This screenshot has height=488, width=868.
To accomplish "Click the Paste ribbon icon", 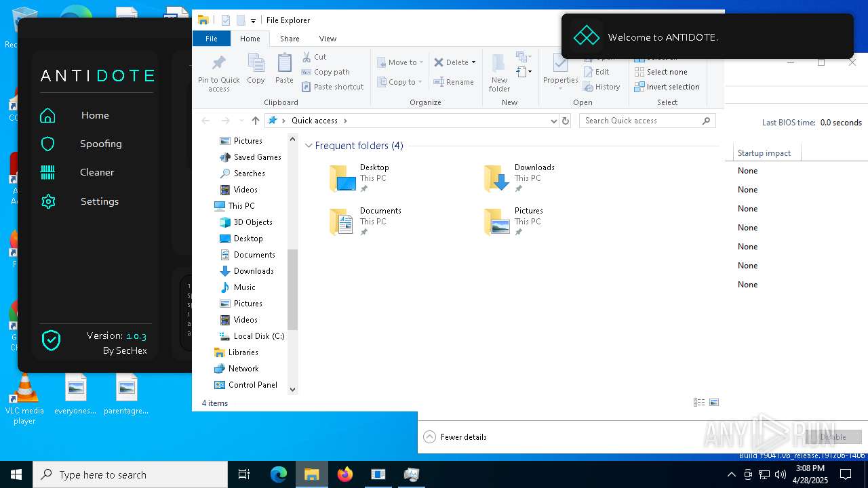I will (284, 68).
